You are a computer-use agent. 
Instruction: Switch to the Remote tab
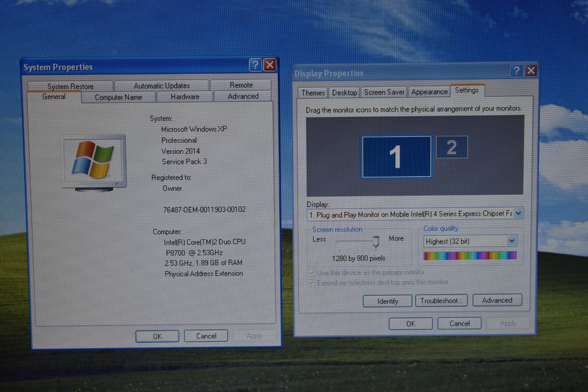pyautogui.click(x=241, y=85)
